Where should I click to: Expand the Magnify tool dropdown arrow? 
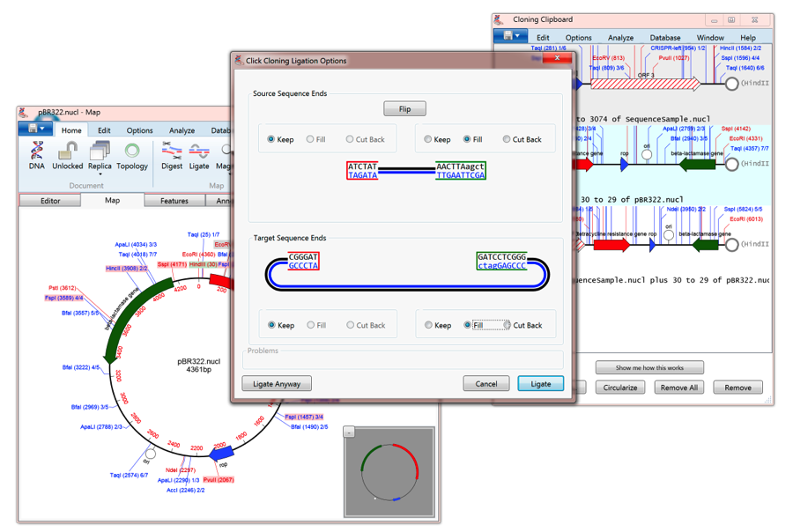230,174
